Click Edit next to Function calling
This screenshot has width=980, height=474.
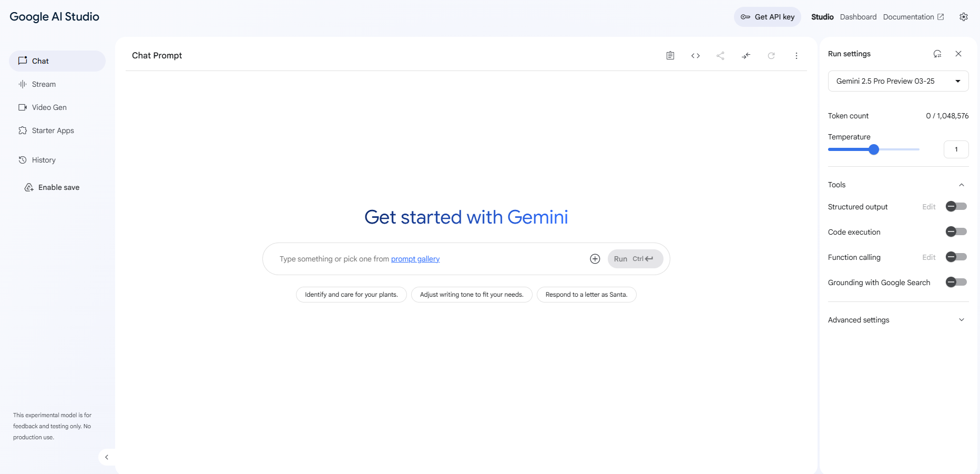pos(929,257)
